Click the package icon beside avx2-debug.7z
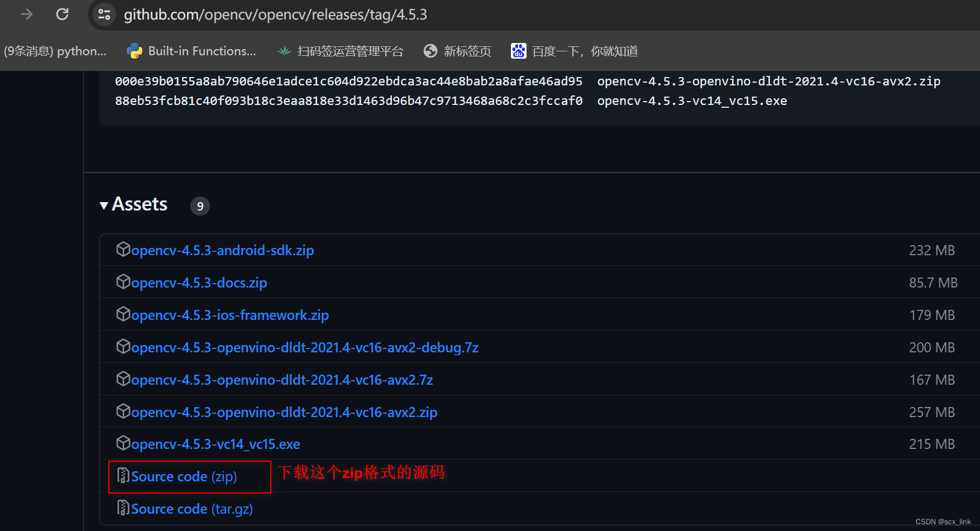The width and height of the screenshot is (980, 531). pyautogui.click(x=123, y=346)
